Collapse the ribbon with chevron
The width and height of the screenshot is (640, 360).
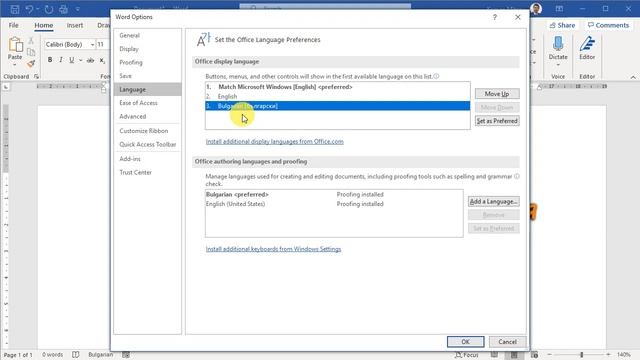(x=633, y=77)
